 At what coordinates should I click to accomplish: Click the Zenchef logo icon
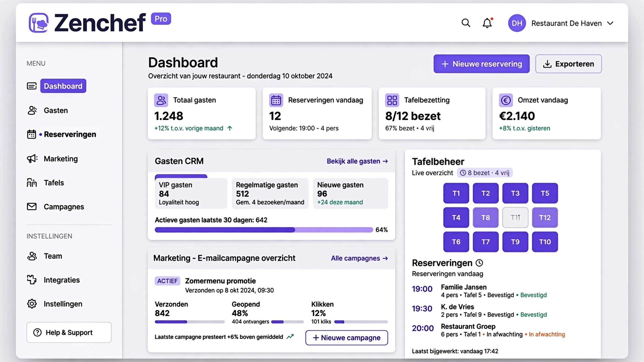coord(39,23)
